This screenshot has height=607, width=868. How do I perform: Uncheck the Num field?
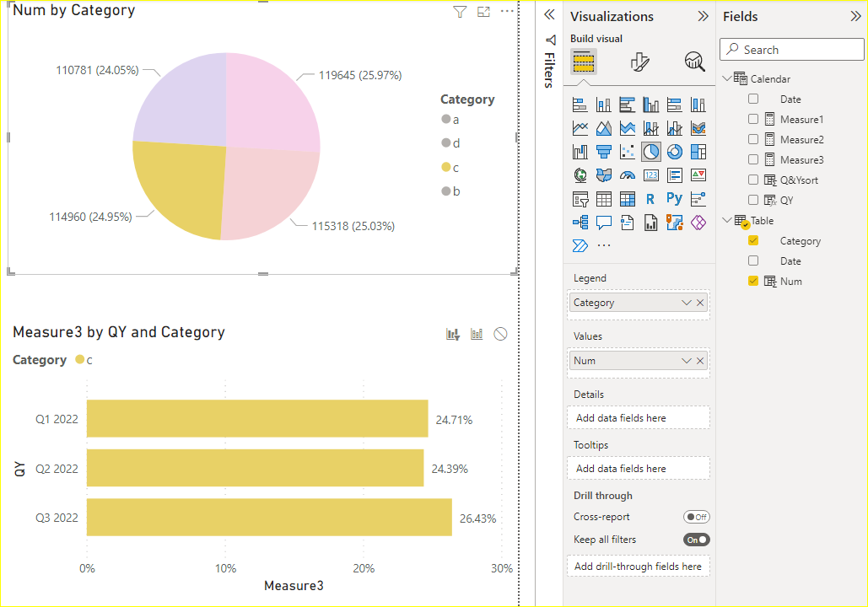pos(752,281)
